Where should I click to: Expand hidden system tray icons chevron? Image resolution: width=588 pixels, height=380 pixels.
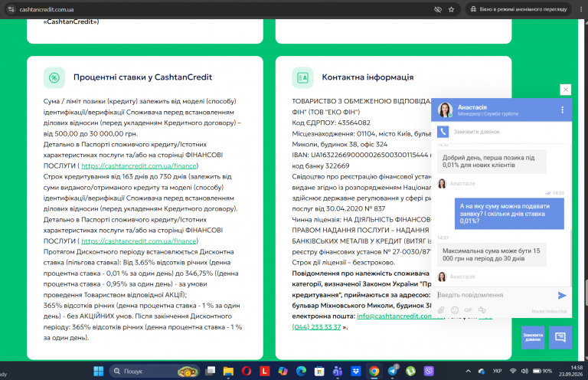468,372
